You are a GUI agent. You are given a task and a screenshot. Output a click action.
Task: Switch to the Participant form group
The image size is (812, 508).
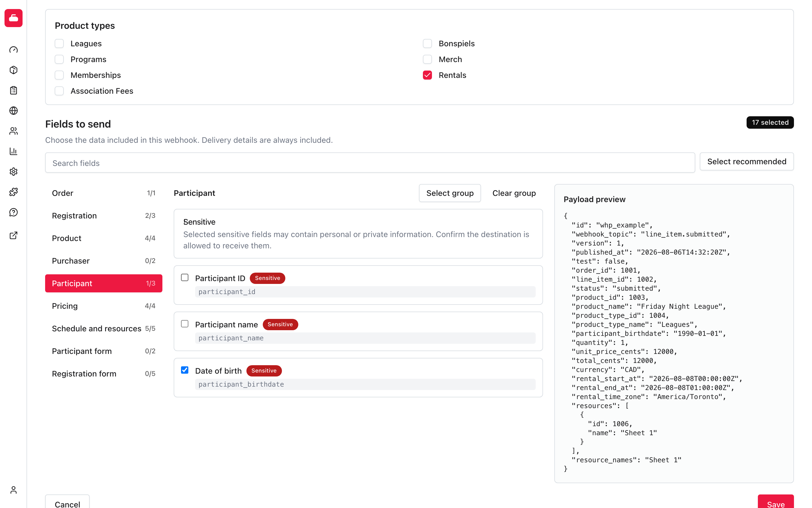[104, 351]
